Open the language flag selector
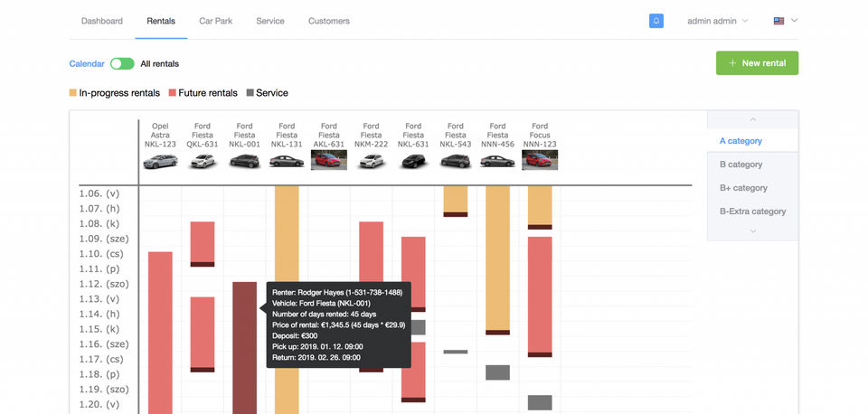 click(x=785, y=21)
